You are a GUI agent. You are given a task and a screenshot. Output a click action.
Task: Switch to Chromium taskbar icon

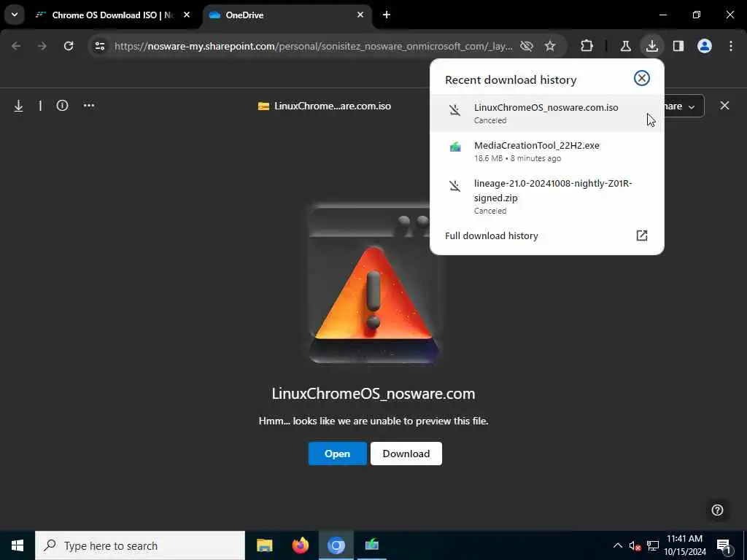pyautogui.click(x=336, y=545)
